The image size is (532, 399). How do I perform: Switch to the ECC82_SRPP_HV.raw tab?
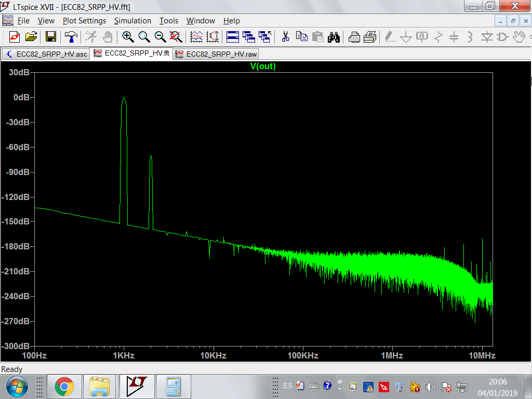pos(216,54)
